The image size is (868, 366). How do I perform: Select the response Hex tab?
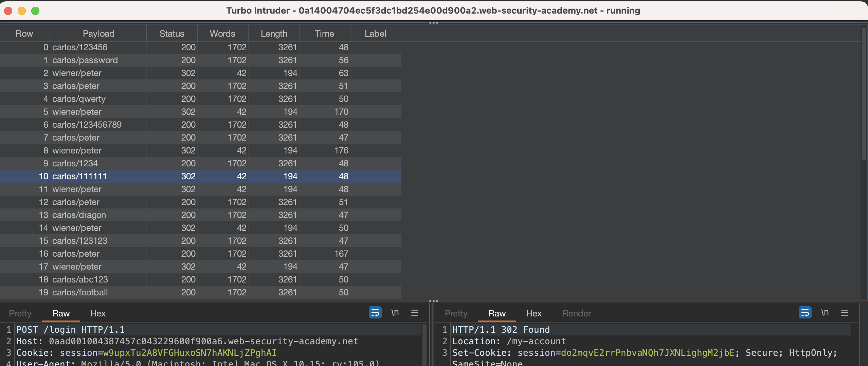click(x=534, y=313)
